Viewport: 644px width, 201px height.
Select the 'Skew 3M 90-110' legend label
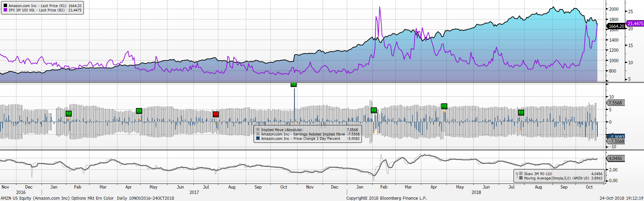(x=538, y=174)
